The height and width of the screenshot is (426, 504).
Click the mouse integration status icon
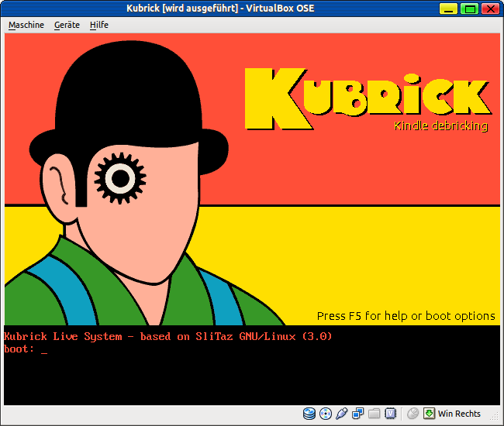pyautogui.click(x=413, y=414)
